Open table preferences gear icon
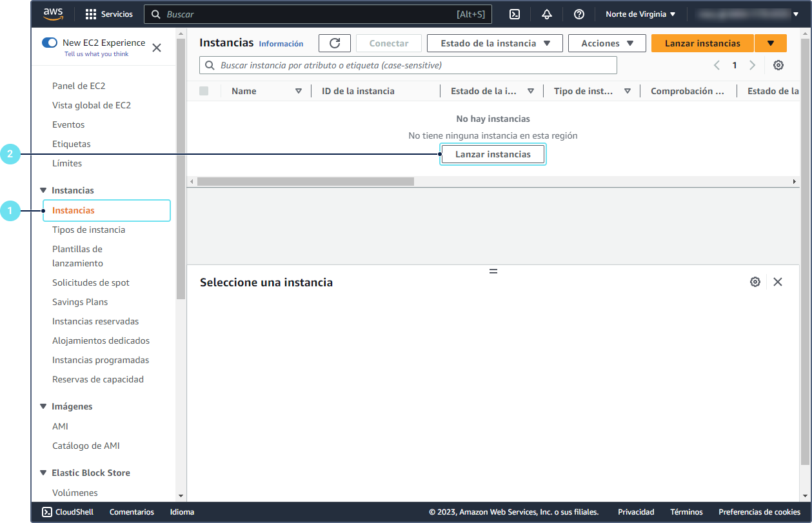 (778, 65)
